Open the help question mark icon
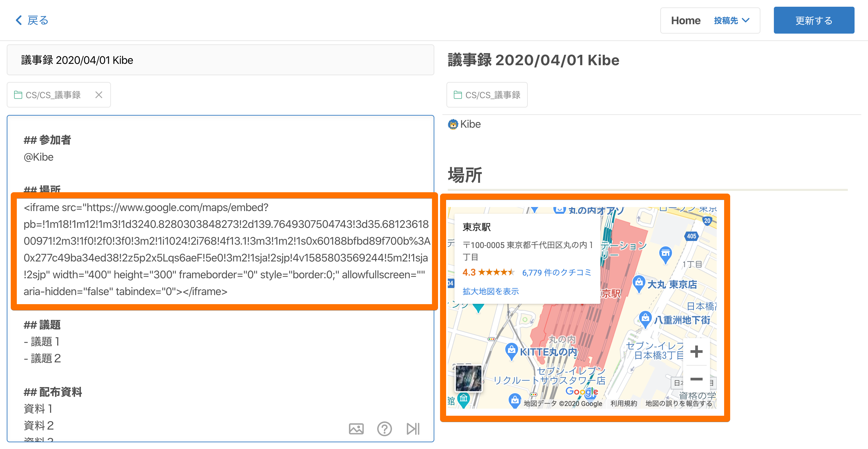 [384, 428]
